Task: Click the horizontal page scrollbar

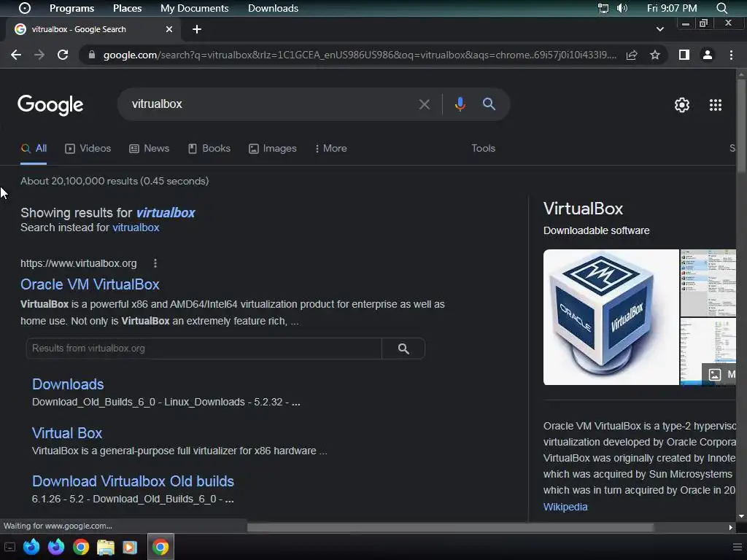Action: pos(451,527)
